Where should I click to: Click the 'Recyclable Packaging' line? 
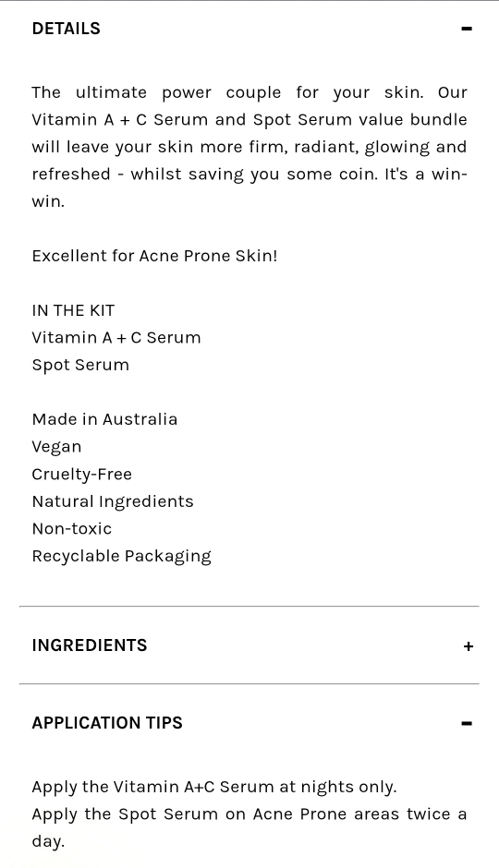click(122, 556)
